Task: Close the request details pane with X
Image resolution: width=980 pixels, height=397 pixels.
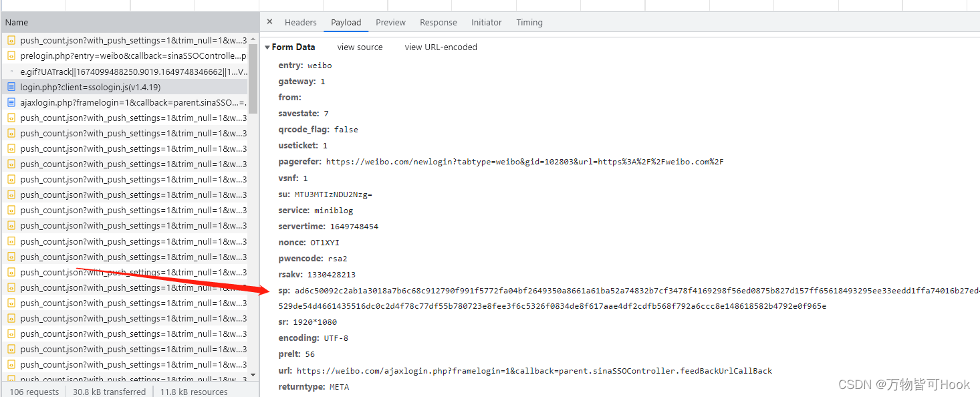Action: click(x=269, y=22)
